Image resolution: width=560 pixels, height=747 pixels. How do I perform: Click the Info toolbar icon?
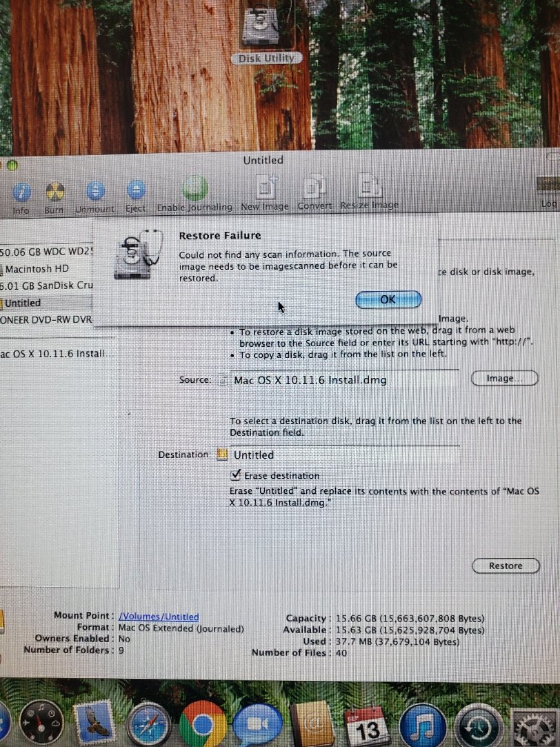[x=21, y=192]
